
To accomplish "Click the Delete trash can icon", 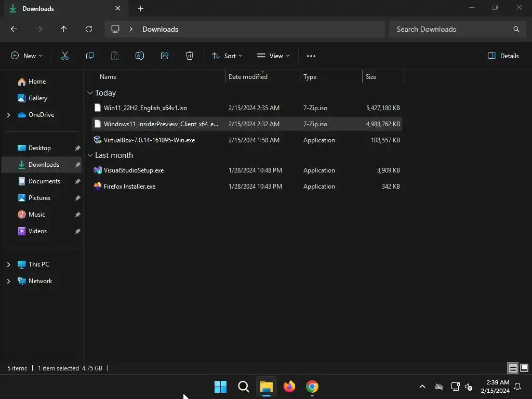I will pyautogui.click(x=190, y=56).
